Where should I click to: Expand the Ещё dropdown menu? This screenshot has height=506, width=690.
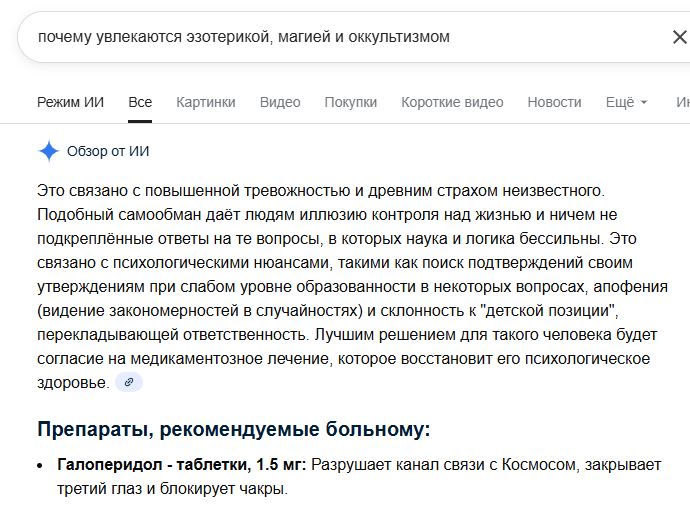(x=626, y=102)
